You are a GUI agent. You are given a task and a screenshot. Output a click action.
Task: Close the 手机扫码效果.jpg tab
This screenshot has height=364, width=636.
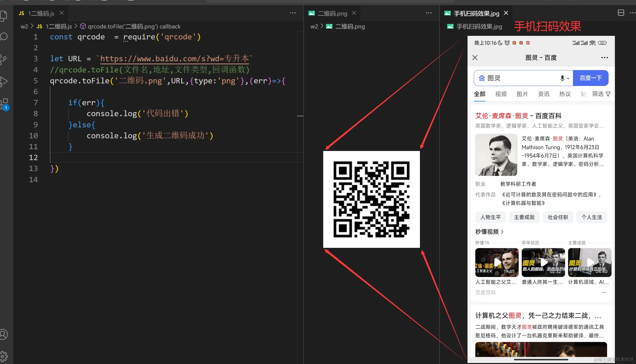(x=506, y=13)
